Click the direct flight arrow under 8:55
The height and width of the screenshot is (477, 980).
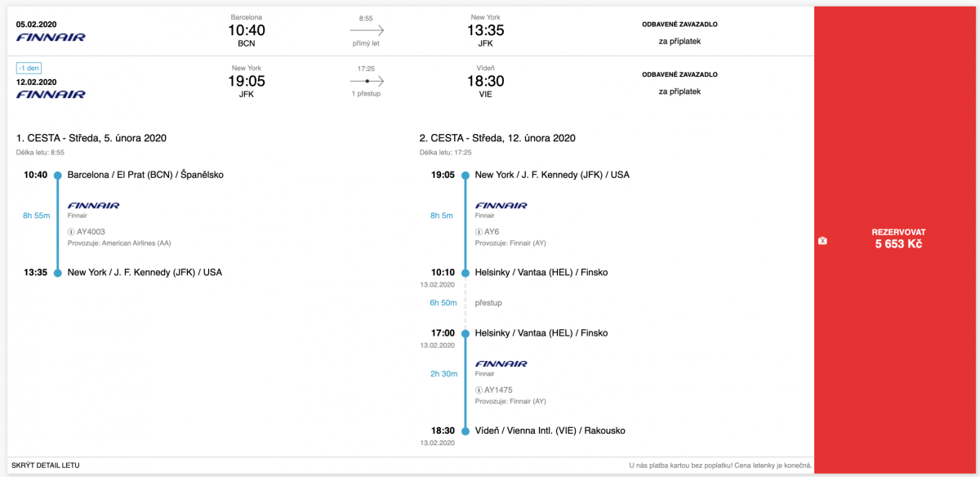(366, 30)
